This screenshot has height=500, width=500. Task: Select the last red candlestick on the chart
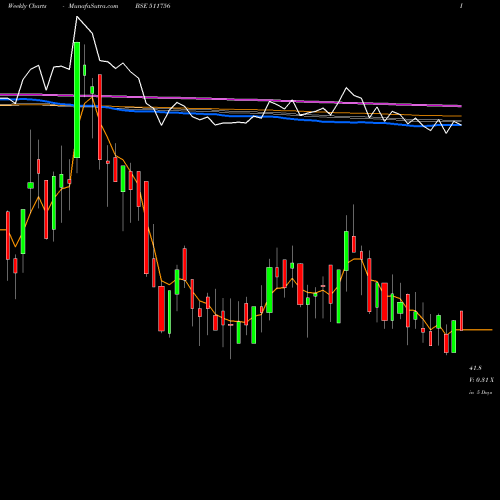(x=462, y=321)
